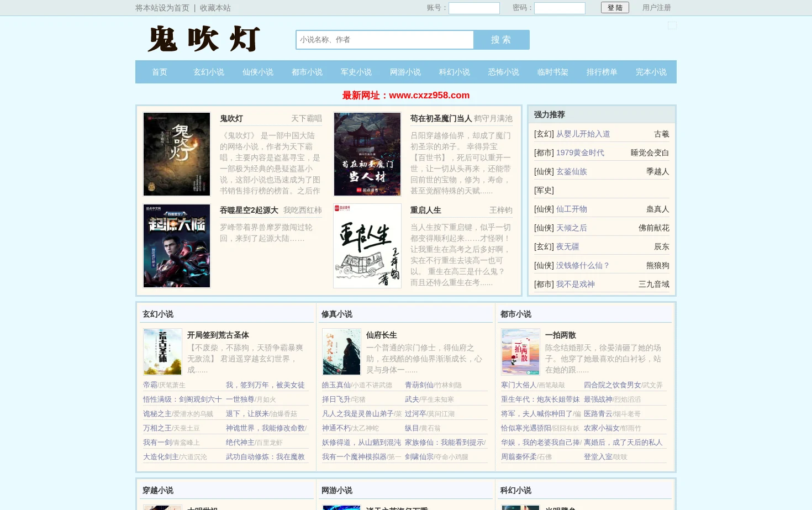Open recommended novel 1979黄金时代

click(x=580, y=153)
